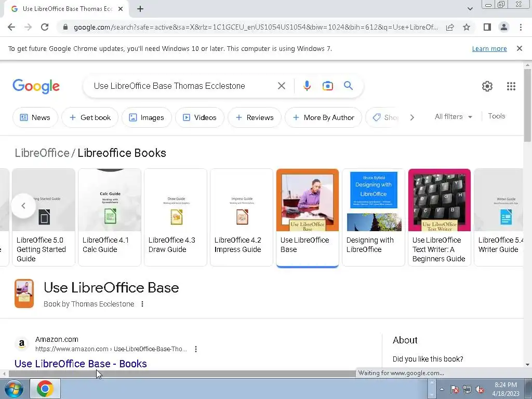
Task: Clear the search box text
Action: [x=281, y=86]
